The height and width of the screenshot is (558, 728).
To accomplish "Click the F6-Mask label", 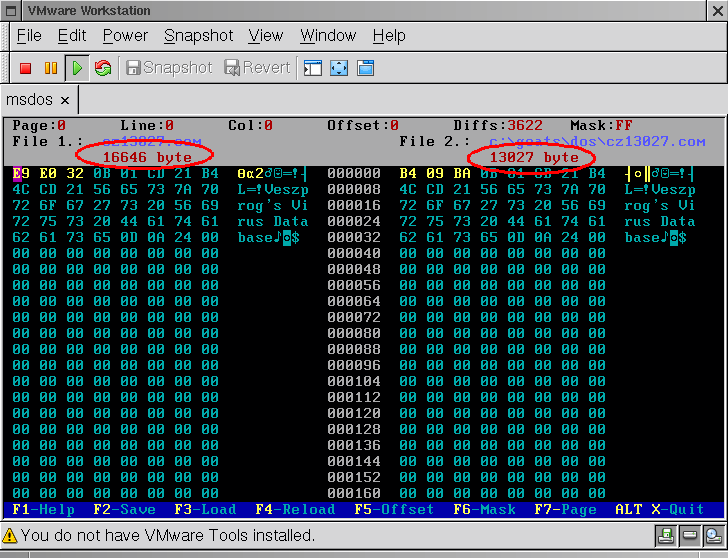I will point(484,509).
